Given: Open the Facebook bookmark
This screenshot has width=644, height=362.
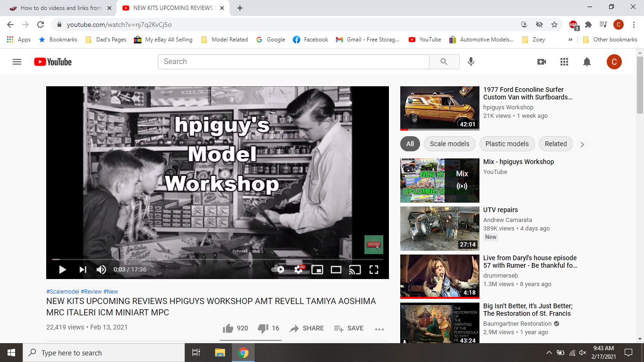Looking at the screenshot, I should pyautogui.click(x=310, y=40).
